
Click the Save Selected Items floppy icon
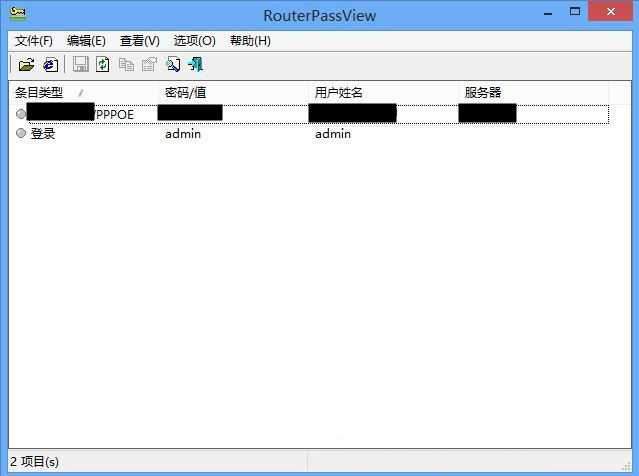(81, 64)
